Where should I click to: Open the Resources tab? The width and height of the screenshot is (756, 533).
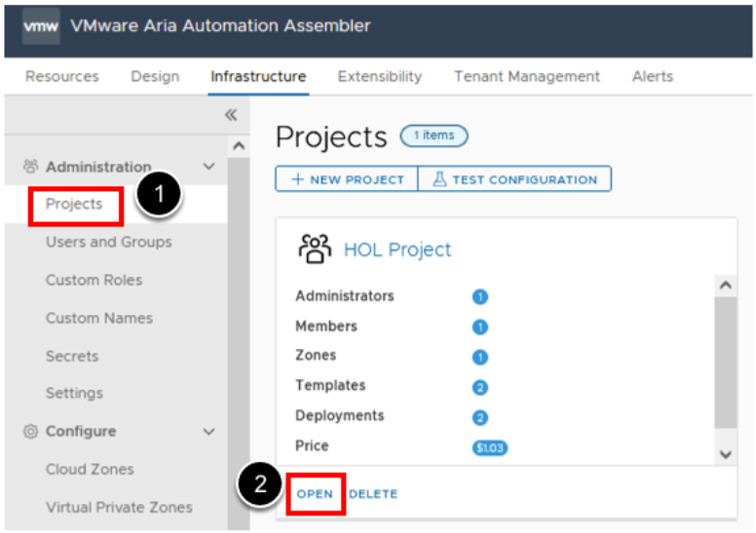pos(61,76)
